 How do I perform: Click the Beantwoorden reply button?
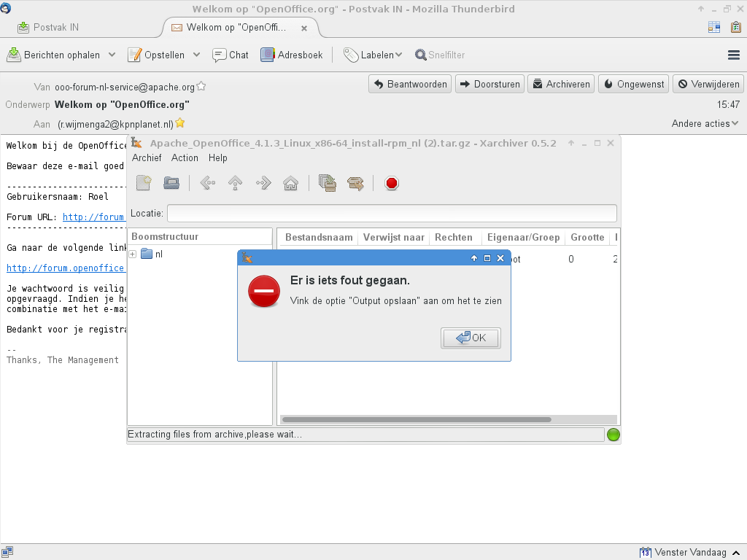tap(410, 84)
